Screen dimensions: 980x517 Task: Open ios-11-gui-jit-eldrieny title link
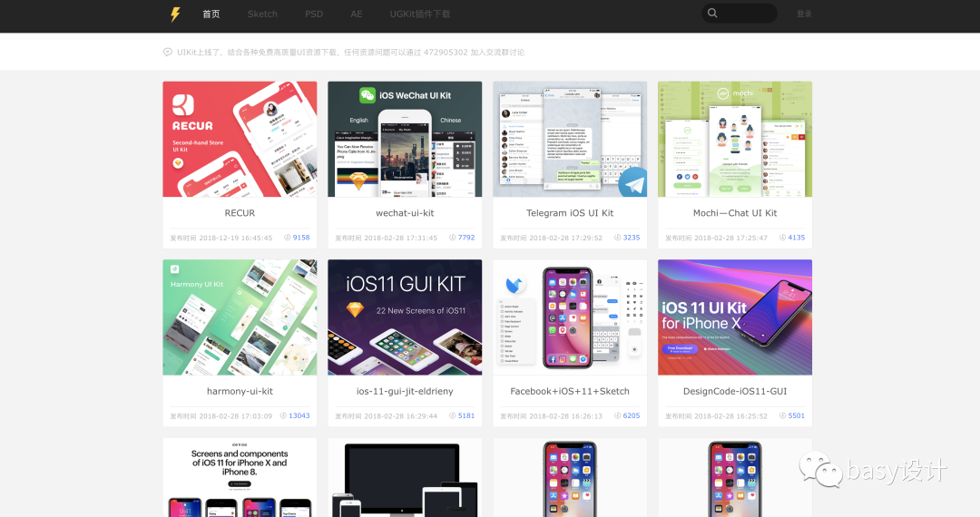tap(405, 391)
